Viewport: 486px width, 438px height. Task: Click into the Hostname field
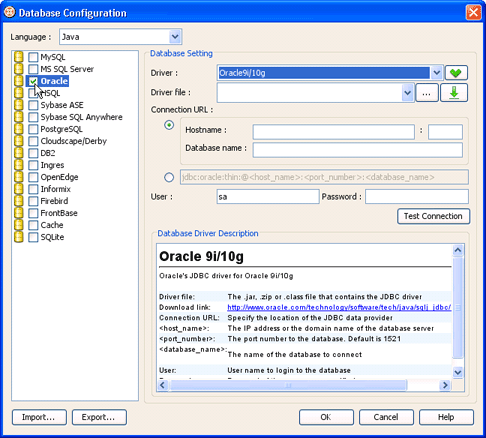tap(334, 132)
